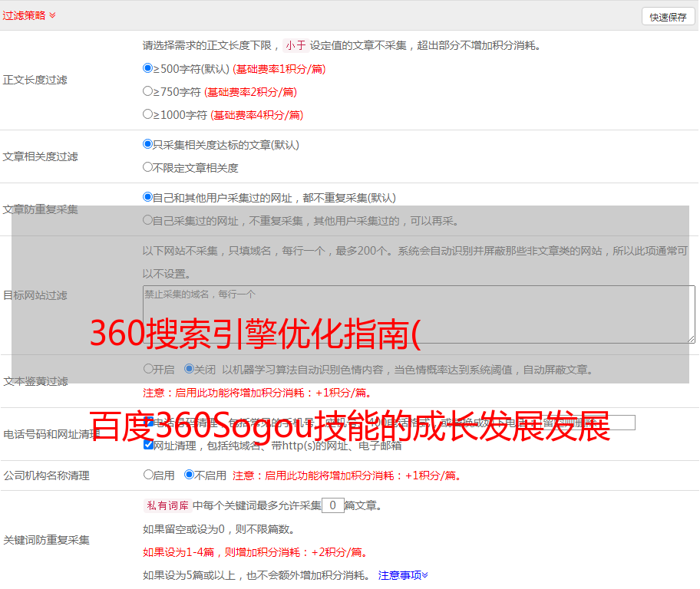Click the keyword article count input field
Screen dimensions: 700x589
point(332,505)
